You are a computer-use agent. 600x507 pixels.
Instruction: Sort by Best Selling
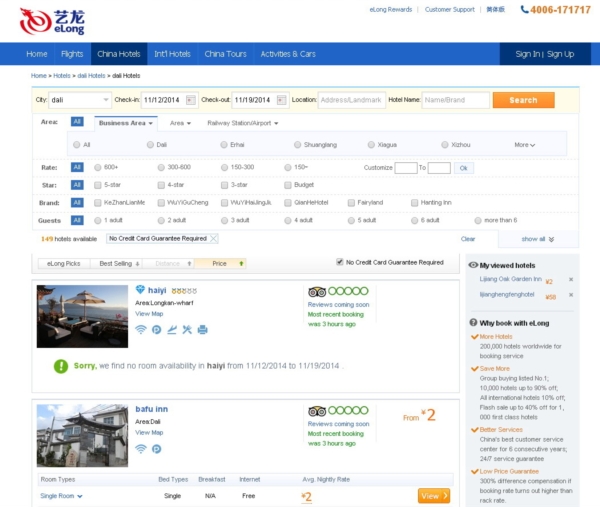[116, 263]
